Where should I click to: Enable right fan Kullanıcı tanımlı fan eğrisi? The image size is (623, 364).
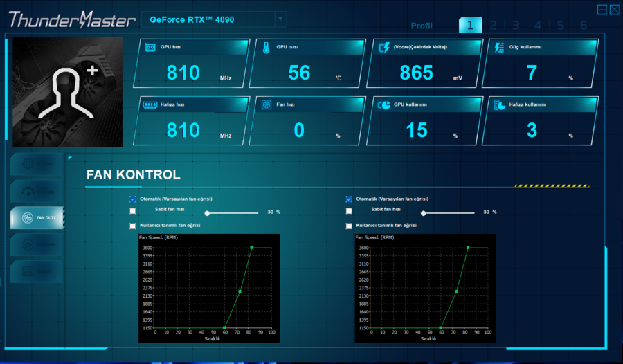pyautogui.click(x=349, y=226)
